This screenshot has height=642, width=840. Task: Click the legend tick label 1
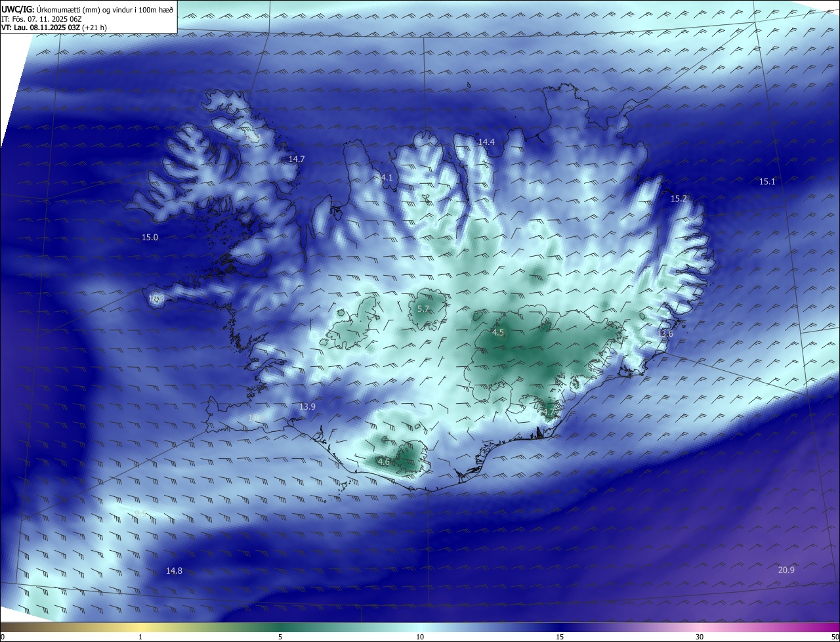coord(140,637)
